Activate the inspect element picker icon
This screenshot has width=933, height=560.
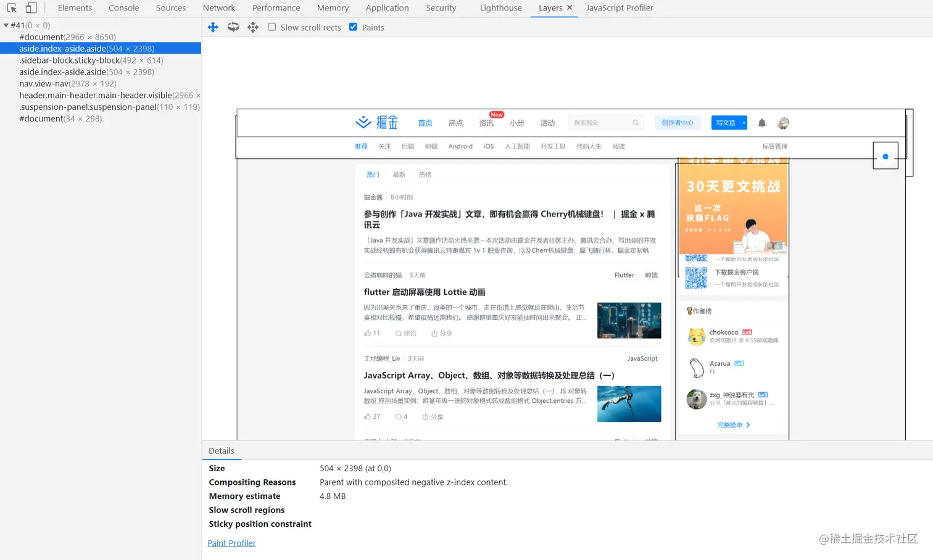point(12,8)
